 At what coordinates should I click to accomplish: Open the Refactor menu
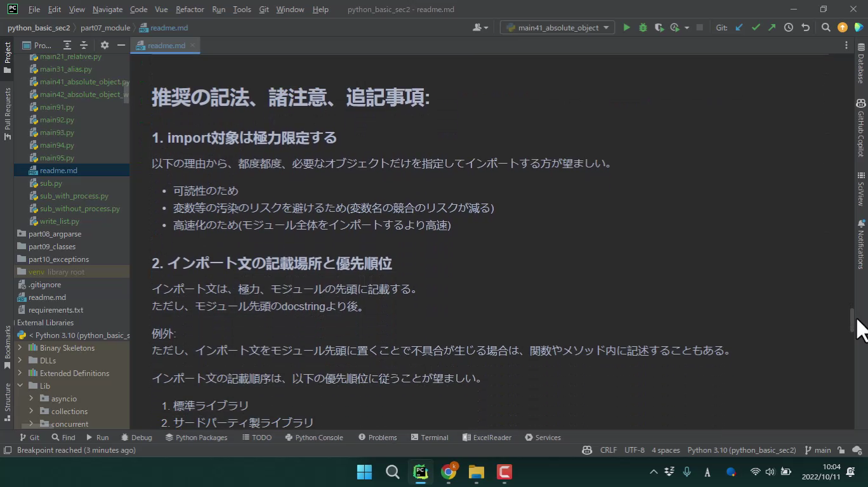point(190,10)
